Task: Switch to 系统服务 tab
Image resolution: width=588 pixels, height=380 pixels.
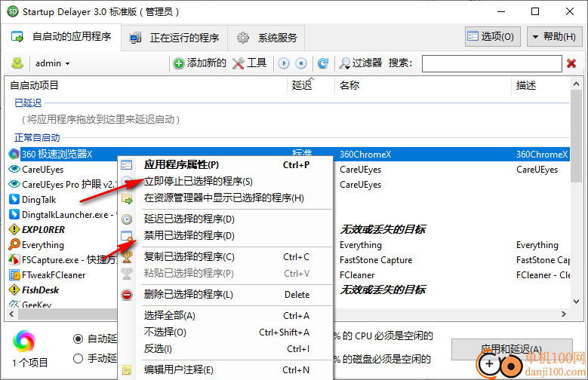Action: click(266, 38)
